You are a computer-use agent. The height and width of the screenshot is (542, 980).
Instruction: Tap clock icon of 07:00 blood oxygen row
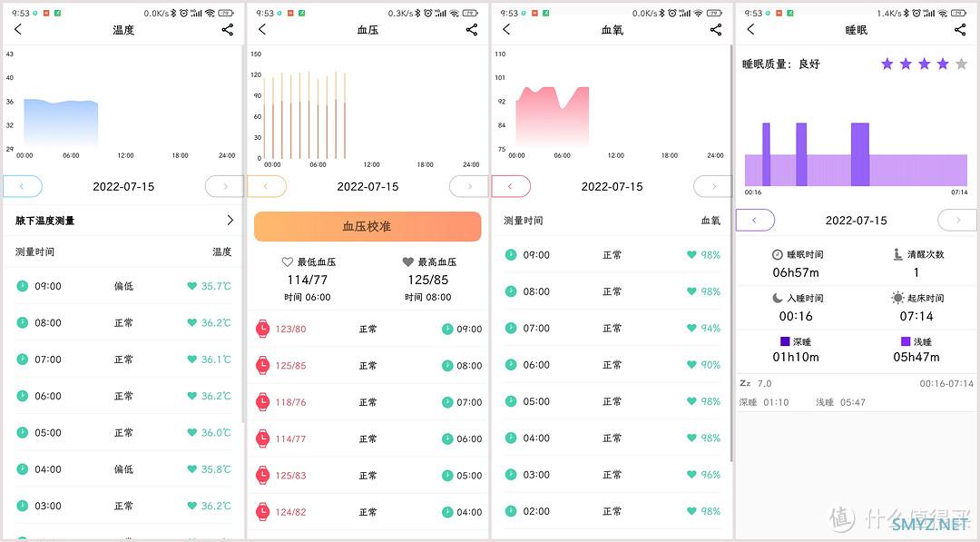coord(511,329)
